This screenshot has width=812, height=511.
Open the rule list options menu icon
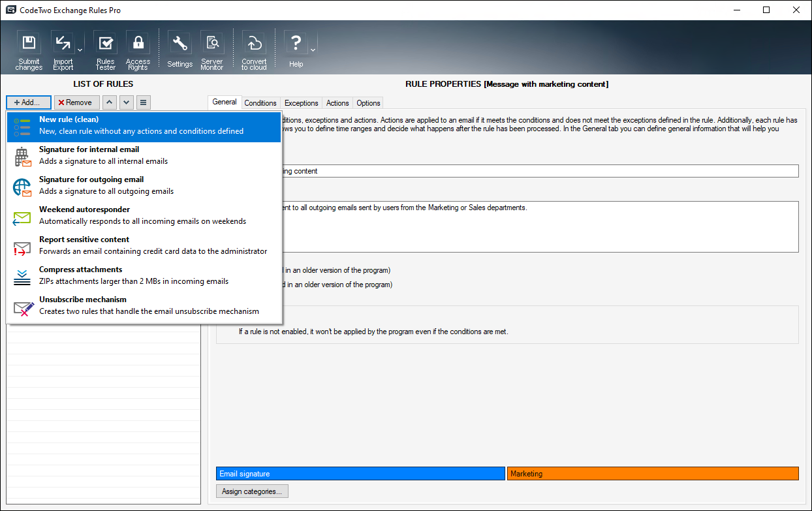[x=144, y=102]
